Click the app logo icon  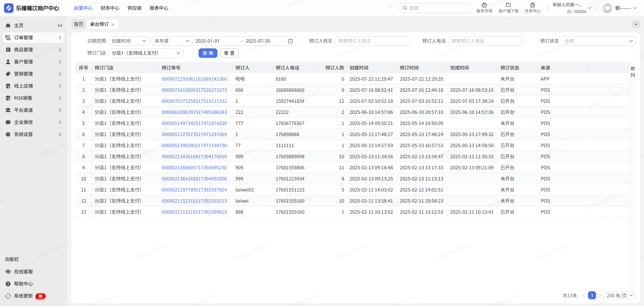pos(9,8)
